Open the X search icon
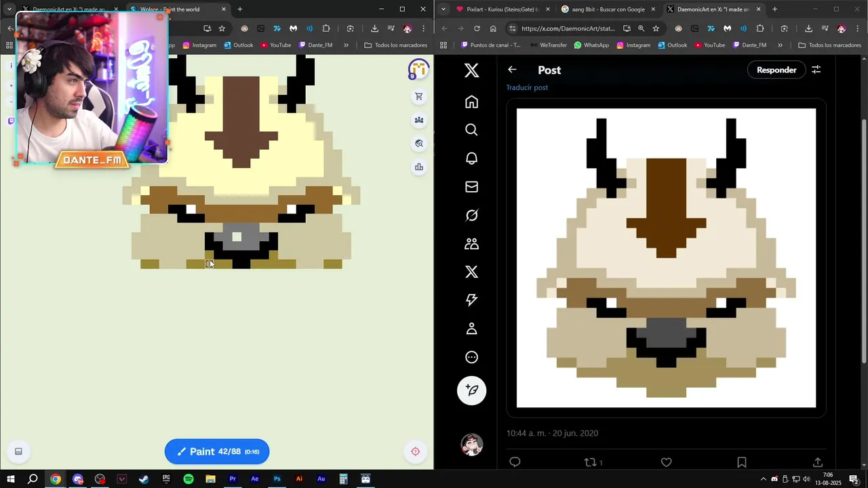Image resolution: width=868 pixels, height=488 pixels. 471,129
